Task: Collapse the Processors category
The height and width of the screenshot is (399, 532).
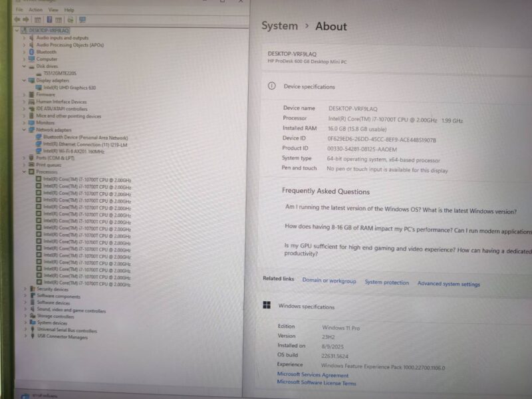Action: [24, 172]
